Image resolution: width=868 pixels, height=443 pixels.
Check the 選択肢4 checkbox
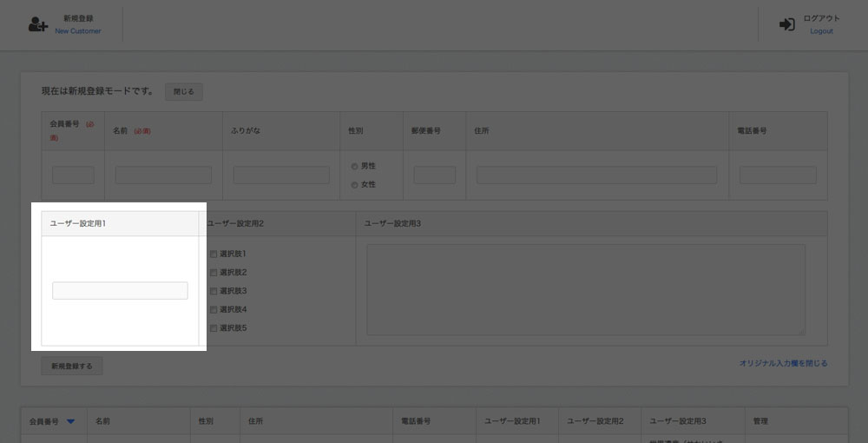pos(214,310)
